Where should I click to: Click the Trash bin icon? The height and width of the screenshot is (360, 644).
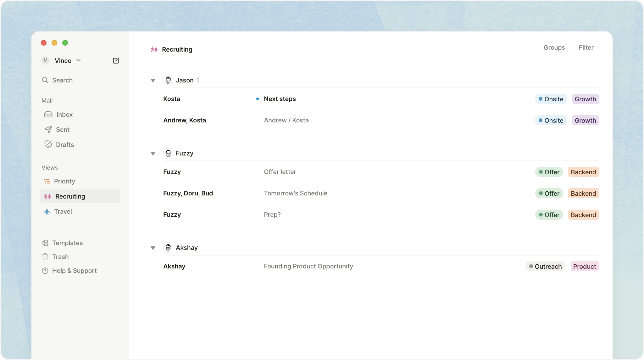coord(45,257)
